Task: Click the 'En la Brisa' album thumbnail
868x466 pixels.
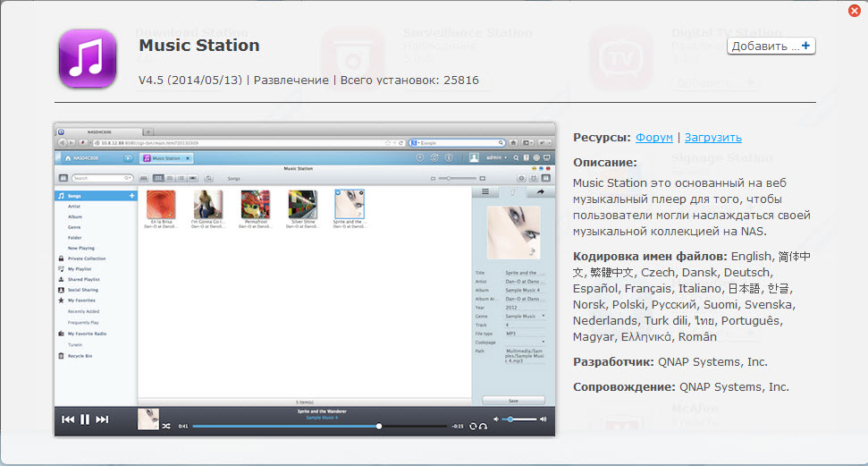Action: [x=161, y=205]
